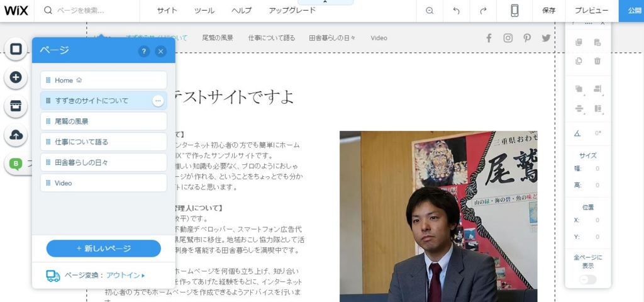The height and width of the screenshot is (302, 644).
Task: Click the duplicate icon in toolbar
Action: click(x=579, y=61)
